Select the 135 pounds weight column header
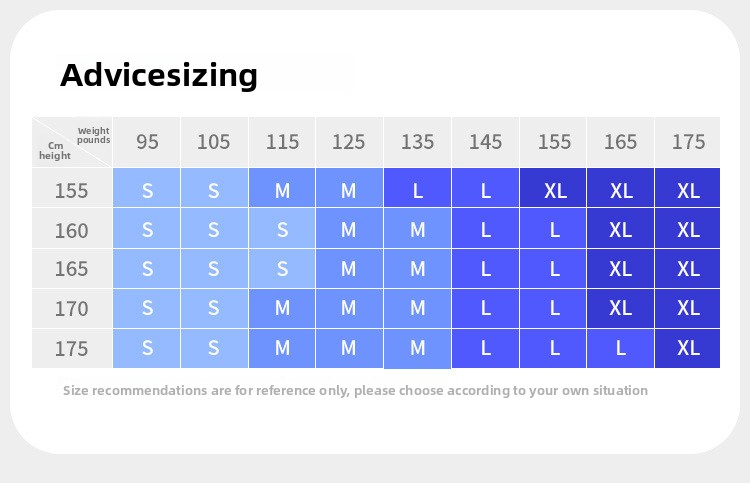Image resolution: width=750 pixels, height=483 pixels. coord(417,142)
